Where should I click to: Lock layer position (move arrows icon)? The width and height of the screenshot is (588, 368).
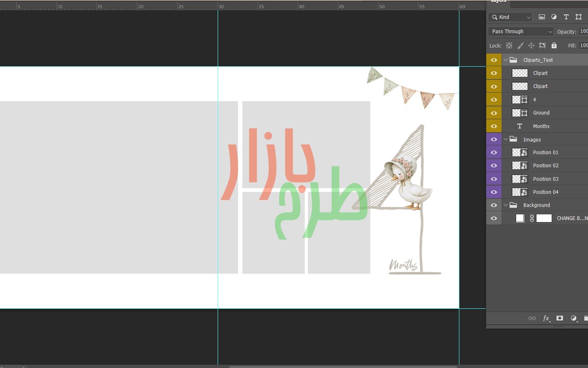(x=531, y=46)
